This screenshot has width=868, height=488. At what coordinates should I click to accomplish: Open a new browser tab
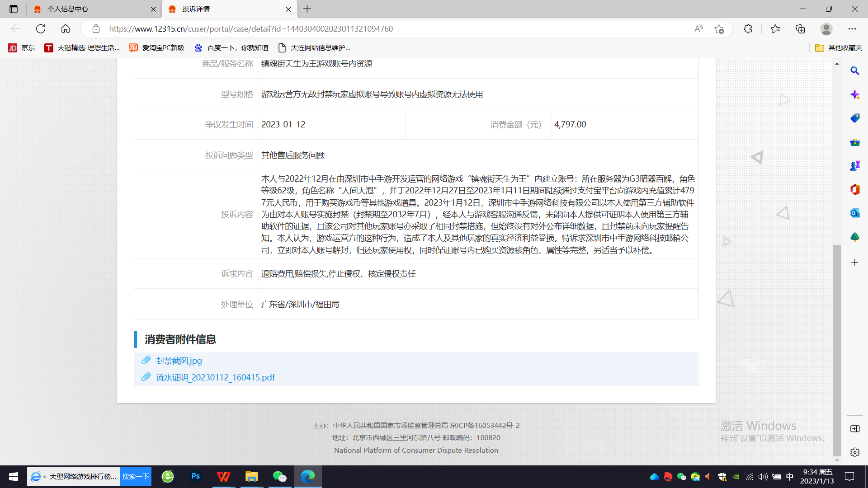pyautogui.click(x=307, y=9)
